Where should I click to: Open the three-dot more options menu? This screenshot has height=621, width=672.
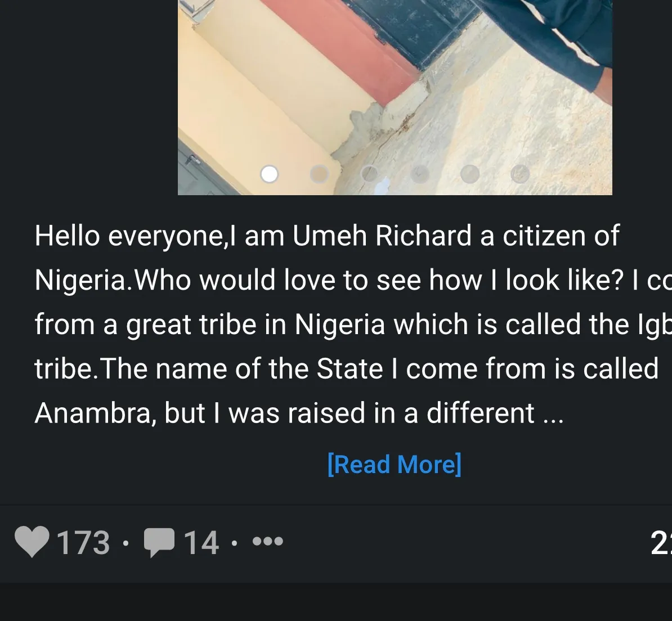pyautogui.click(x=268, y=542)
